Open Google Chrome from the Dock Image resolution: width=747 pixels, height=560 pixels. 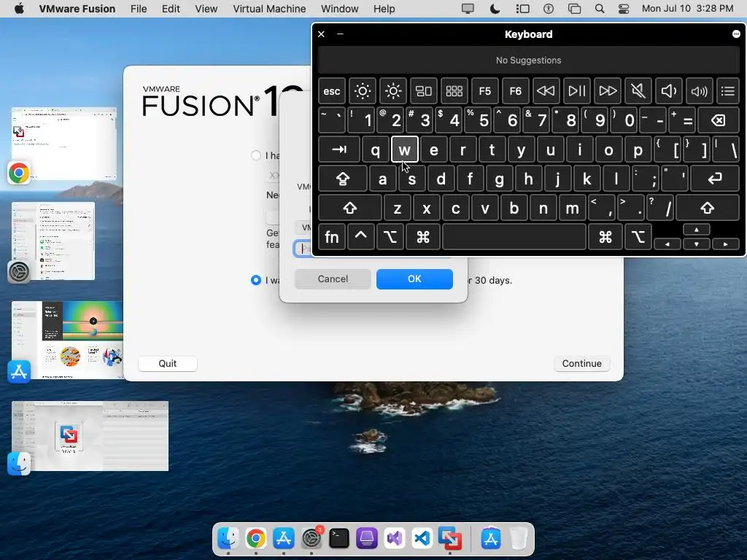(x=256, y=539)
